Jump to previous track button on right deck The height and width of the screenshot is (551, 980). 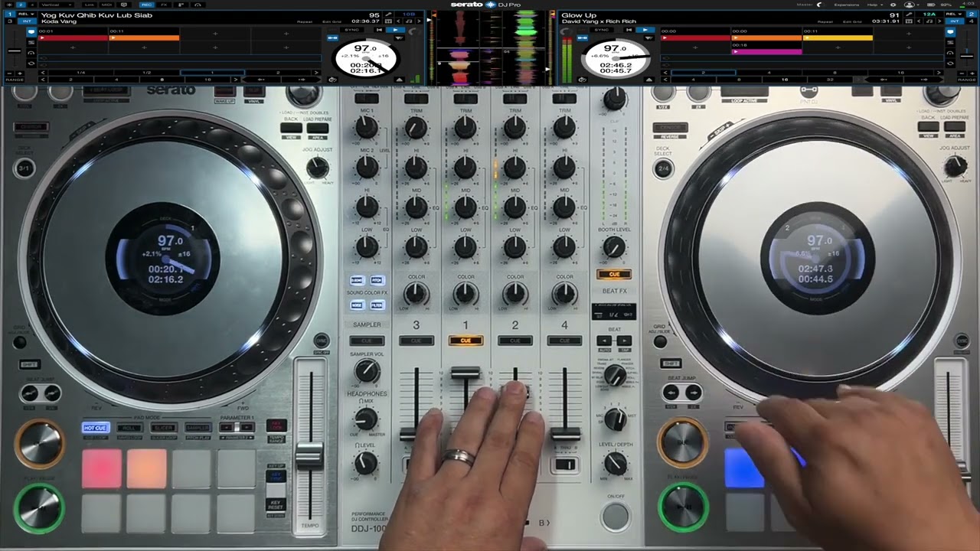[x=629, y=29]
